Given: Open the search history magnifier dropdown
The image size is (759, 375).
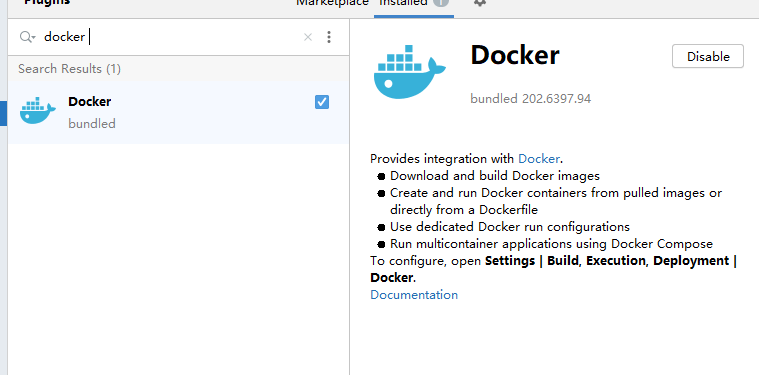Looking at the screenshot, I should coord(27,37).
